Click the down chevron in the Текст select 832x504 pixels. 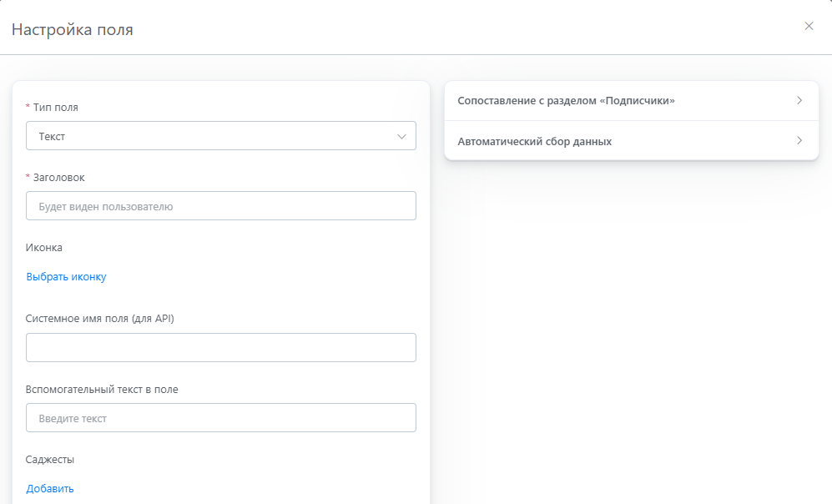pyautogui.click(x=401, y=136)
